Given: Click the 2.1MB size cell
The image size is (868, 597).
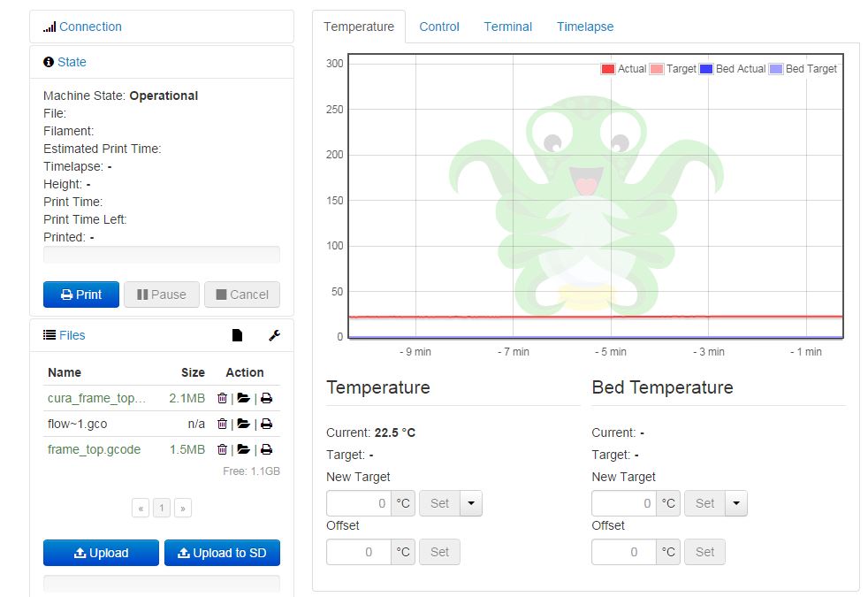Looking at the screenshot, I should (x=187, y=398).
